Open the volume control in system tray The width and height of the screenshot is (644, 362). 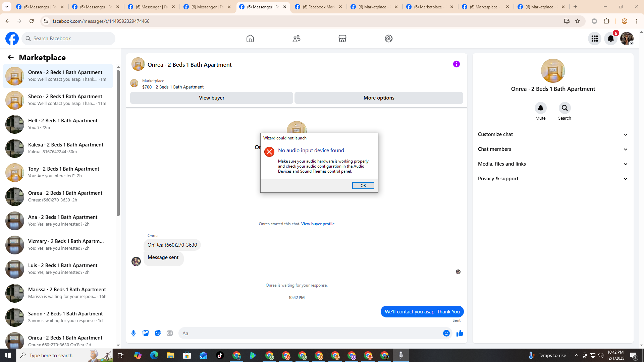point(601,355)
